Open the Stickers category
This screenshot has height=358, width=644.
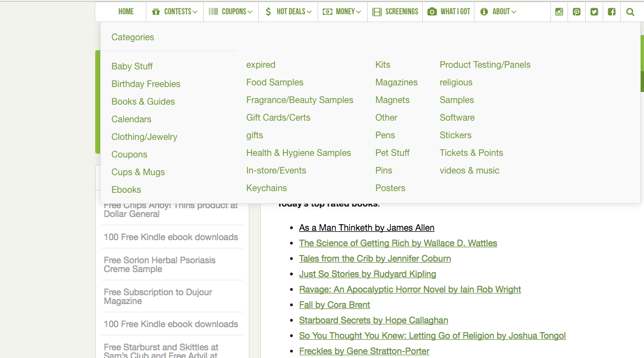pos(456,135)
